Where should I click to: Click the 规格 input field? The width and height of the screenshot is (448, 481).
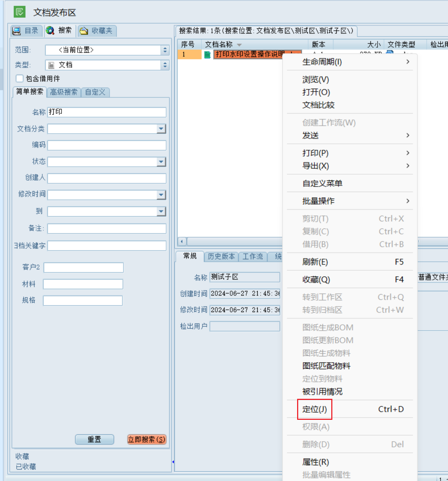83,301
